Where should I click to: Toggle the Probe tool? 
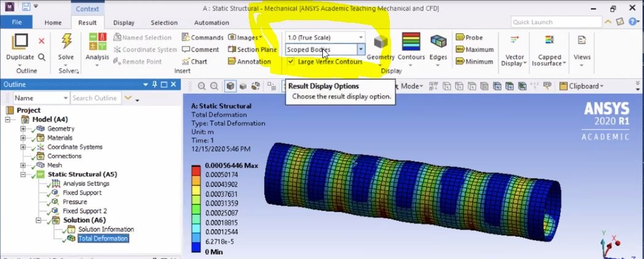(469, 37)
